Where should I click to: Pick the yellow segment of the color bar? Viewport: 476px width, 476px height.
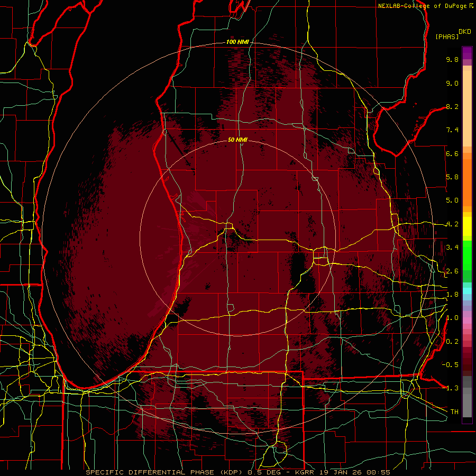coord(467,226)
